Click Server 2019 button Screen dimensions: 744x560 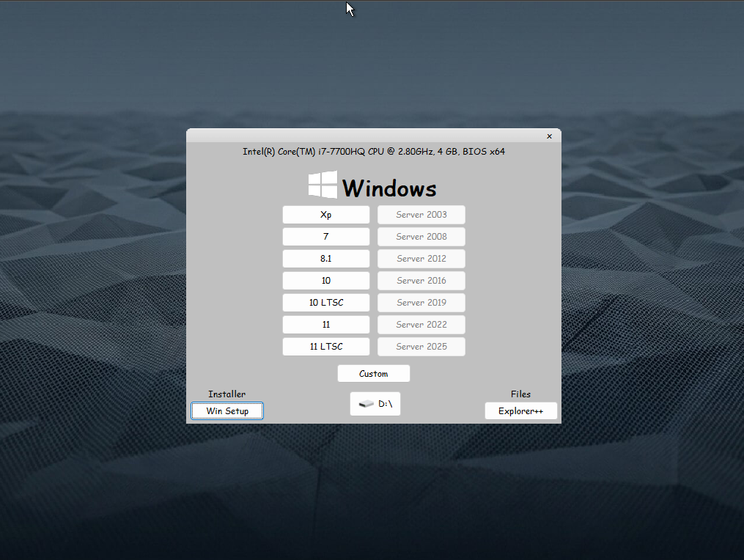[x=421, y=302]
